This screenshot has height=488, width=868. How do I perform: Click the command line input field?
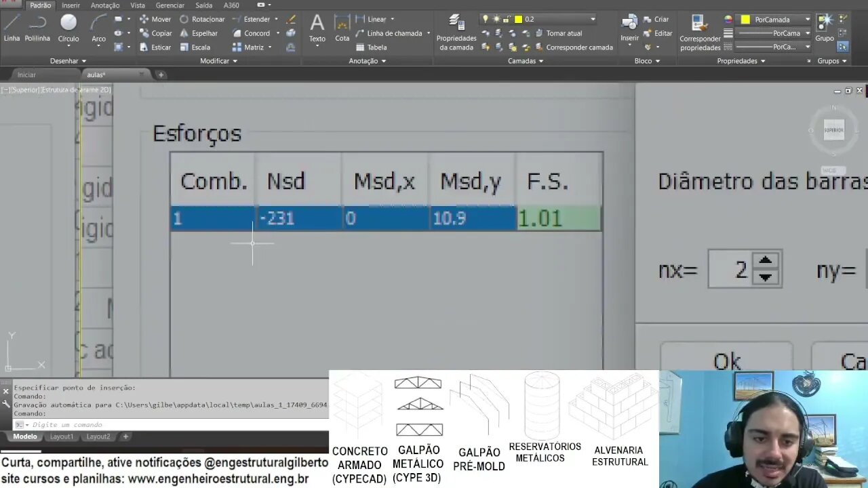170,424
